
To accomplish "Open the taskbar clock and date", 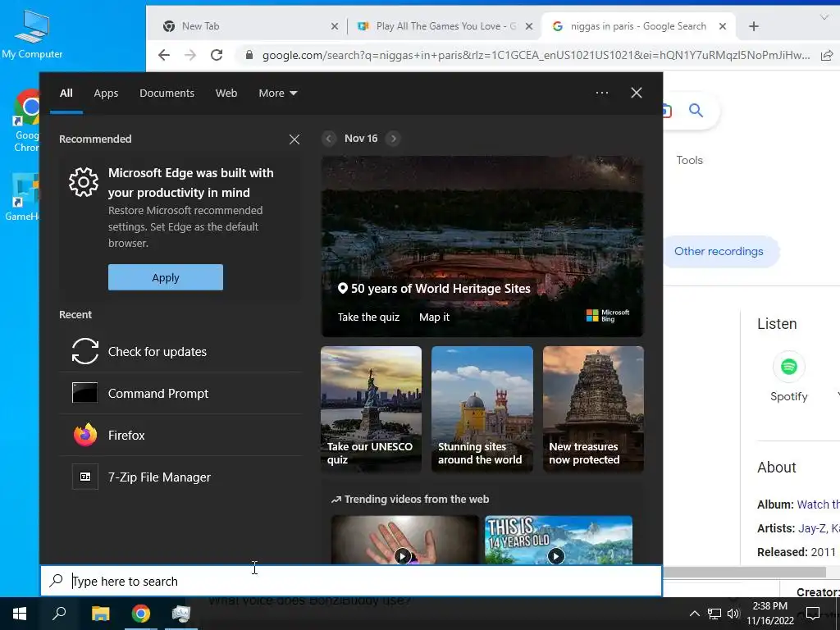I will pyautogui.click(x=769, y=614).
